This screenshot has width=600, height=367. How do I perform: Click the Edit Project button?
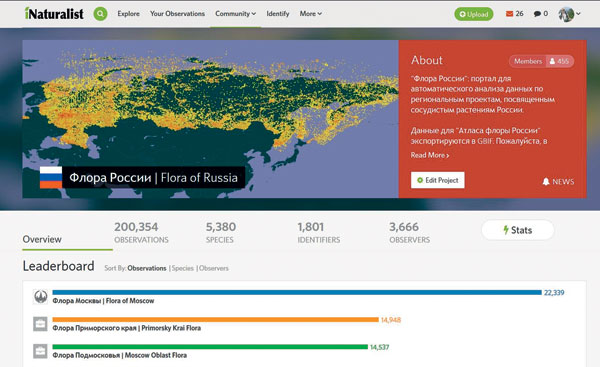(x=438, y=180)
